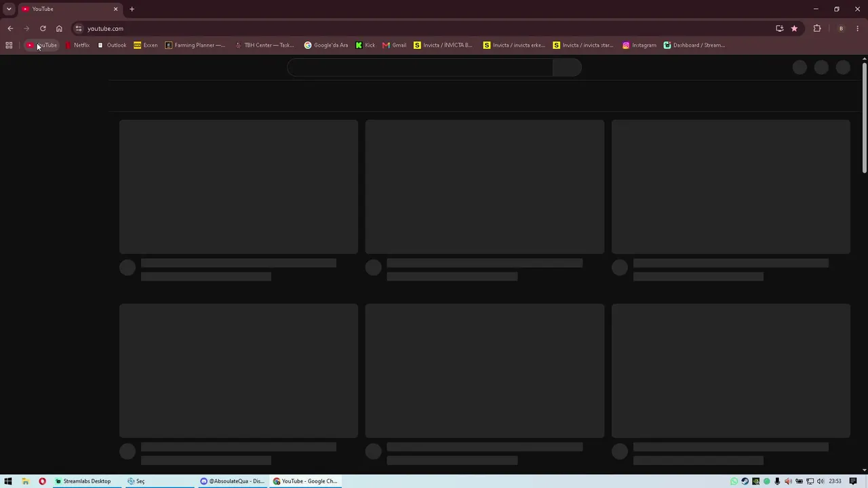Open the Apps grid in bookmarks bar

tap(9, 45)
